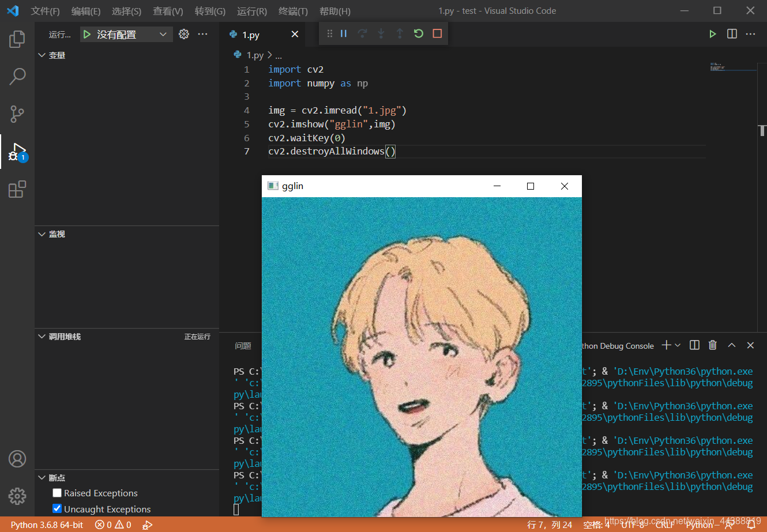767x532 pixels.
Task: Stop debugging with the red square icon
Action: pos(437,33)
